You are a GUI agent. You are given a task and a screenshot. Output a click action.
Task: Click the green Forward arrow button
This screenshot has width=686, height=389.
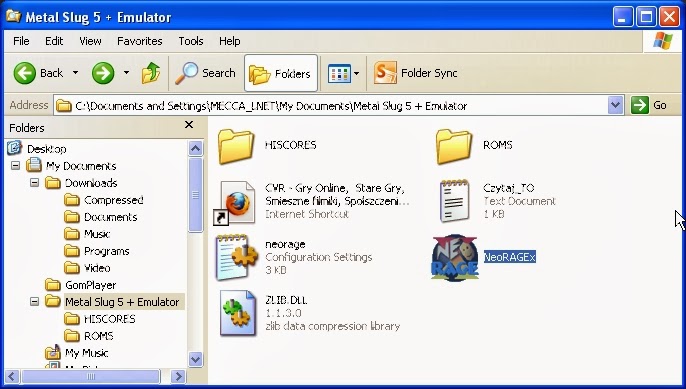point(103,73)
